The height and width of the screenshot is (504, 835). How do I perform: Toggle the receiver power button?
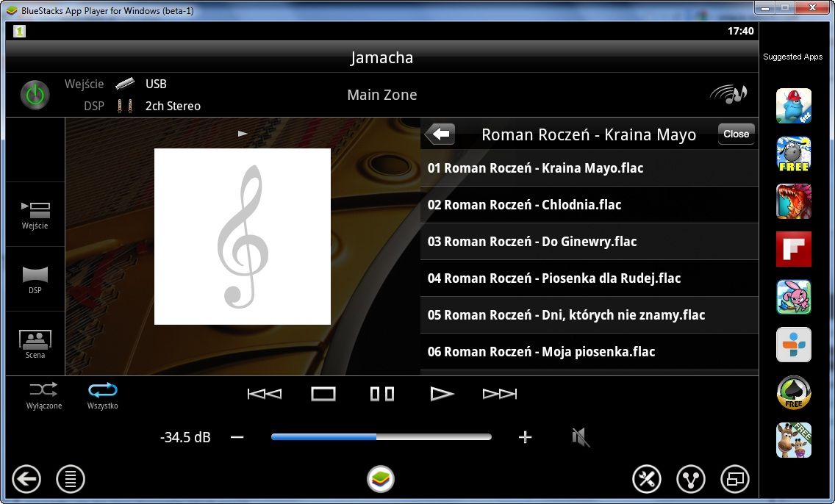point(35,95)
